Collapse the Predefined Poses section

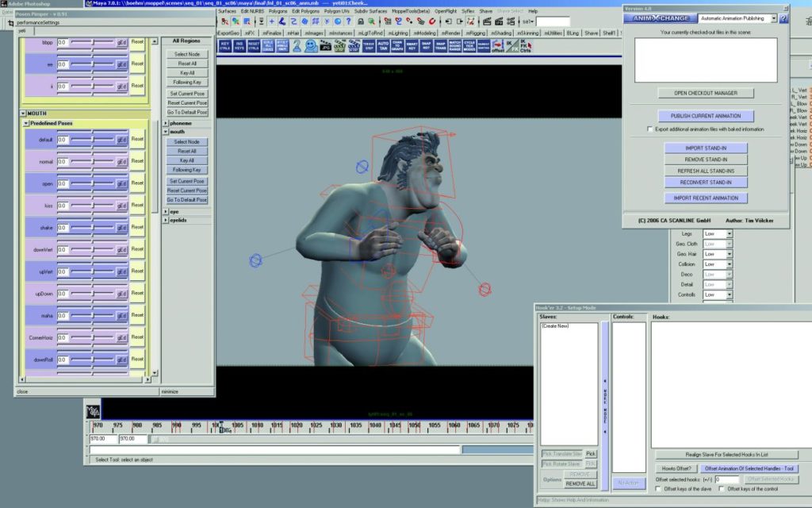pyautogui.click(x=26, y=123)
